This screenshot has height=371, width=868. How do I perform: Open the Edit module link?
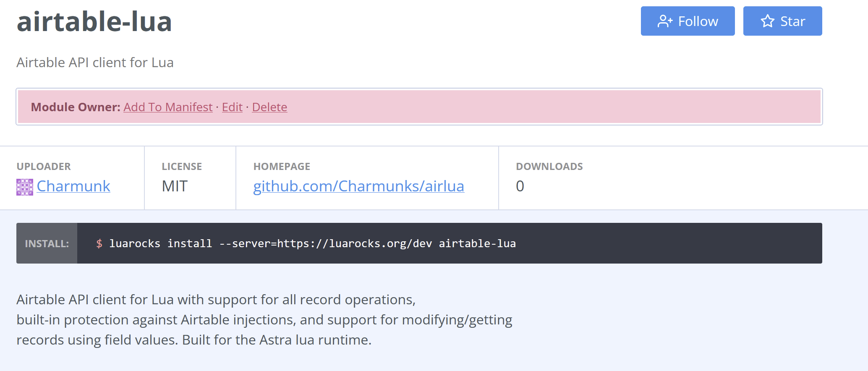tap(232, 107)
